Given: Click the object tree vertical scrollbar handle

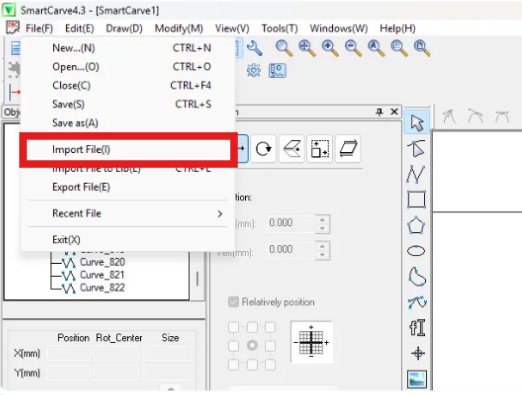Looking at the screenshot, I should pyautogui.click(x=197, y=279).
